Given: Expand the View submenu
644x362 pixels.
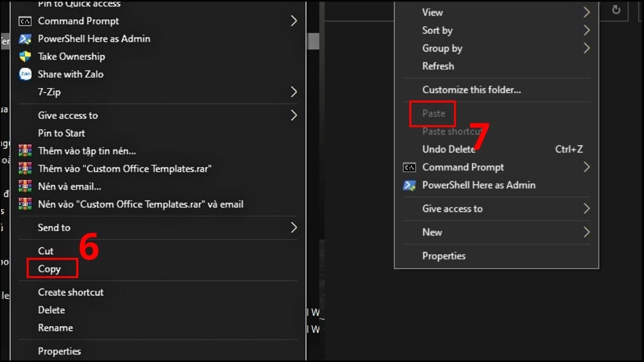Looking at the screenshot, I should pos(587,12).
